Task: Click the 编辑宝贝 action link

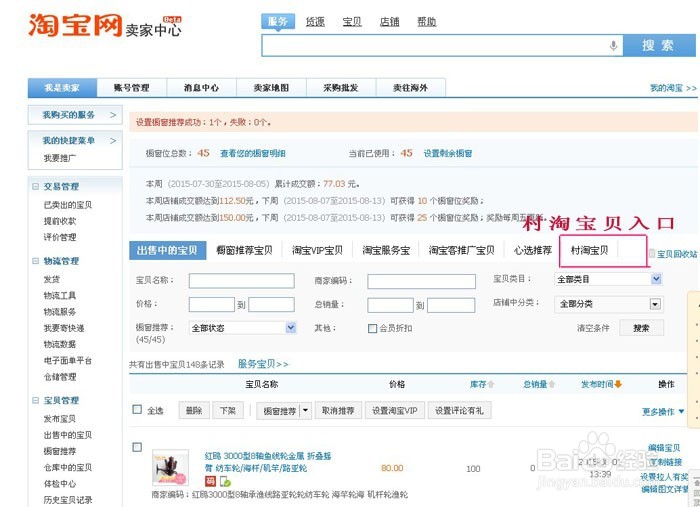Action: coord(664,448)
